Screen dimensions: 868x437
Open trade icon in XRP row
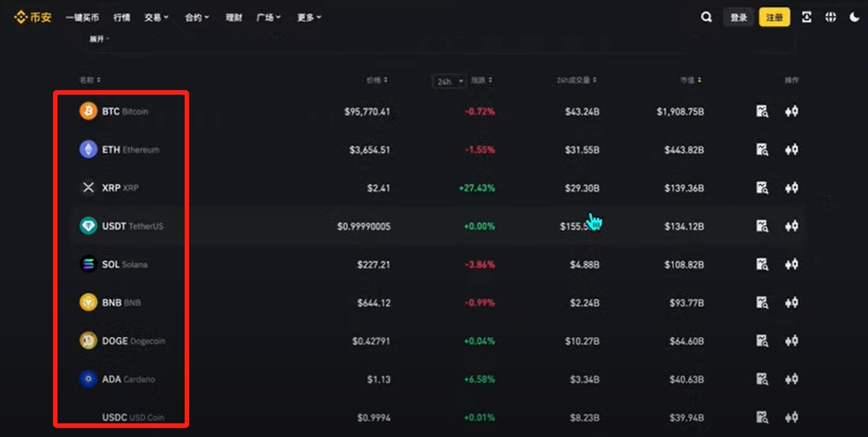click(x=792, y=188)
